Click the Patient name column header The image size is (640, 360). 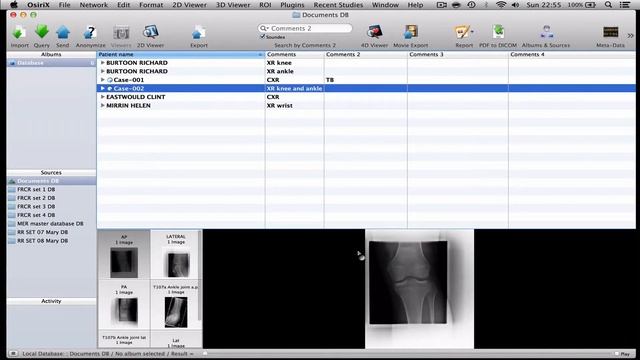[x=181, y=54]
